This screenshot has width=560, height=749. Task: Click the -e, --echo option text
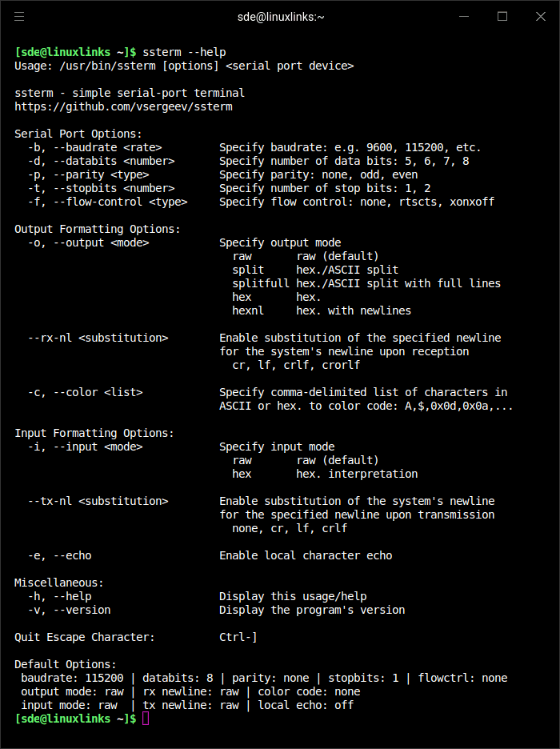(x=59, y=556)
